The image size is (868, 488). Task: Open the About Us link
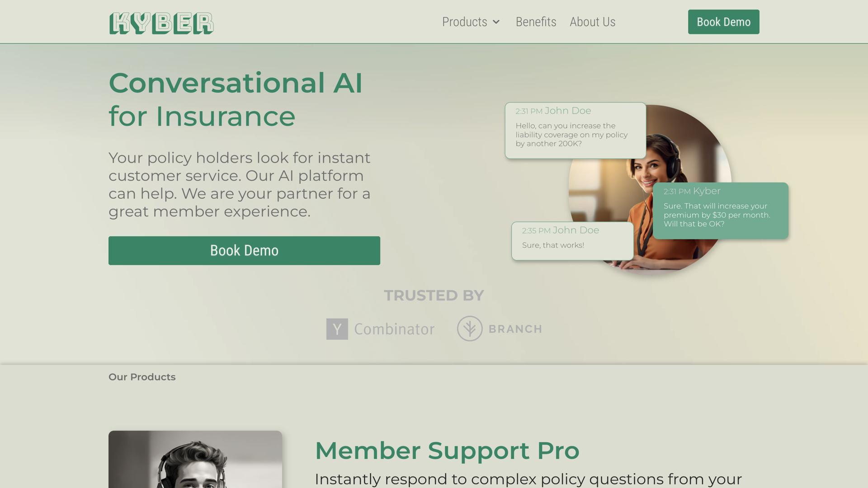pos(592,22)
